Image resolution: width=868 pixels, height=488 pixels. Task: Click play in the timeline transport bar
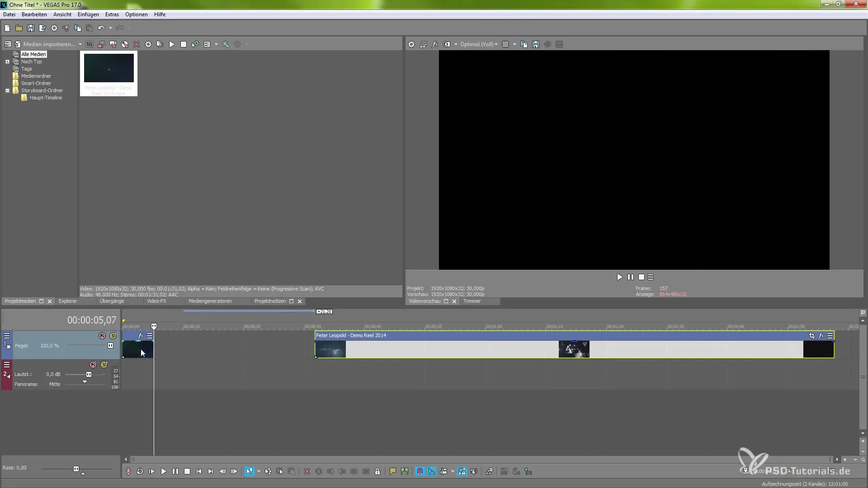pos(164,471)
